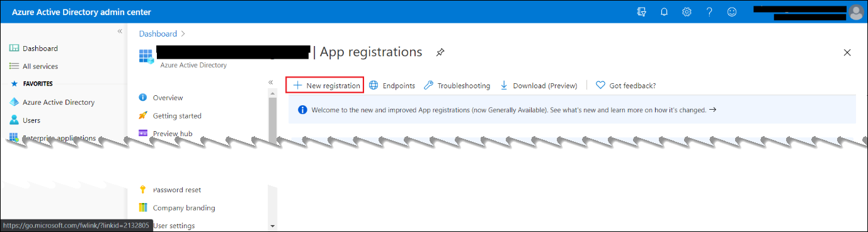Open Troubleshooting from the toolbar
This screenshot has width=868, height=232.
[x=457, y=86]
